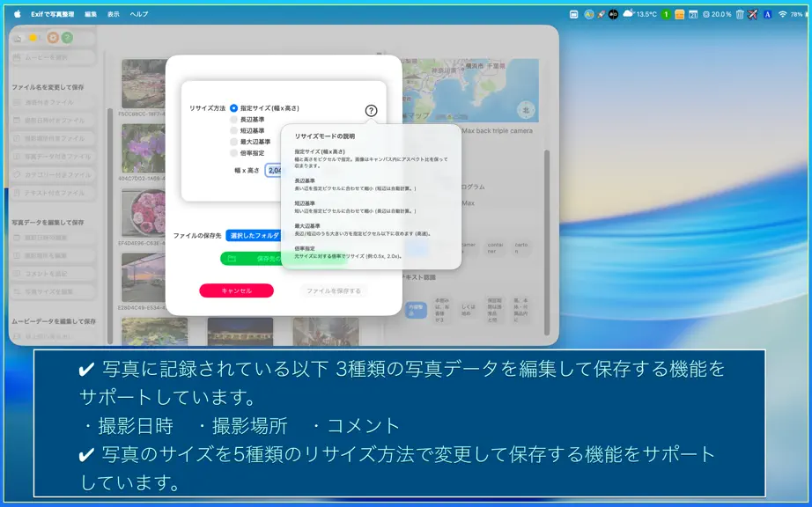Image resolution: width=812 pixels, height=507 pixels.
Task: Open the ヘルプ menu
Action: pyautogui.click(x=139, y=14)
